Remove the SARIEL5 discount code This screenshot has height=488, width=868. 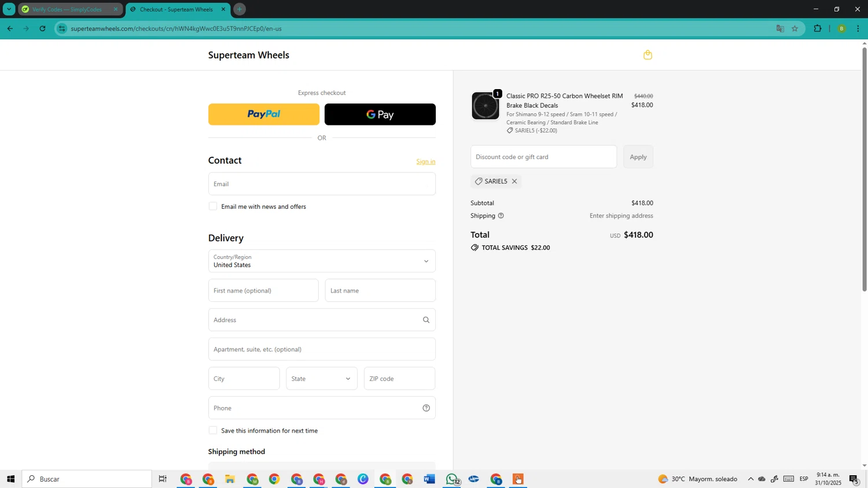point(514,182)
